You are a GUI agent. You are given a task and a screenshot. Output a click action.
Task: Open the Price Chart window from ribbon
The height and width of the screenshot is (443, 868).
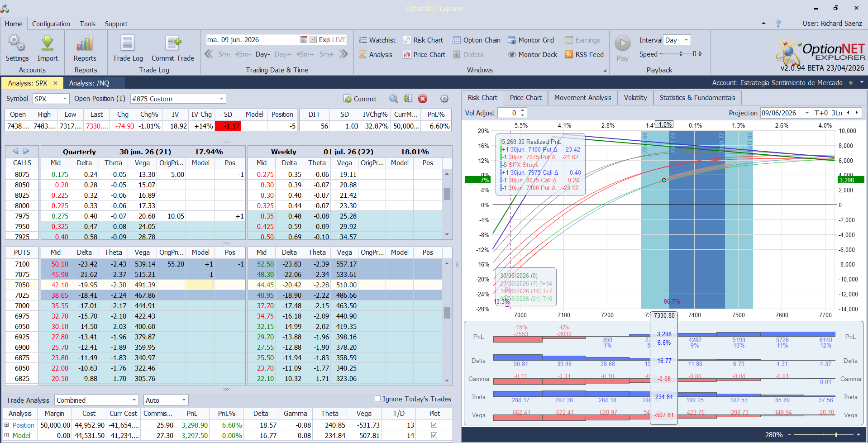(x=424, y=55)
